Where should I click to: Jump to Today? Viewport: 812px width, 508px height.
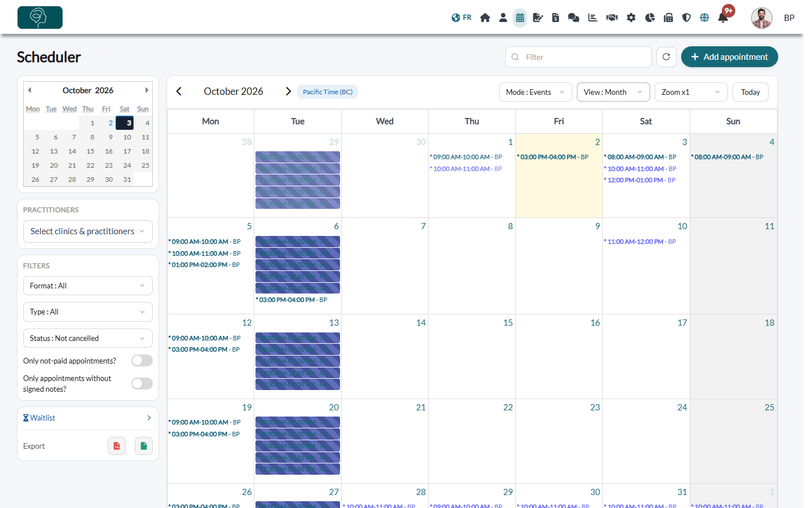click(751, 92)
